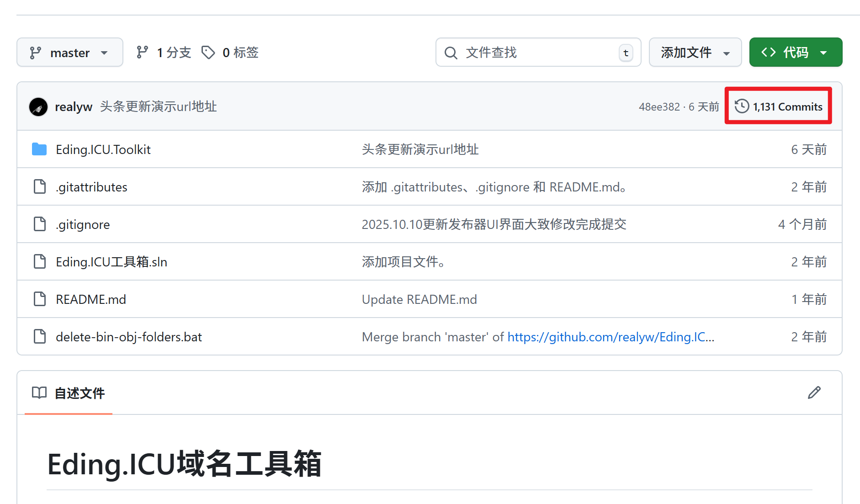The height and width of the screenshot is (504, 860).
Task: Click the Eding.ICU.Toolkit folder icon
Action: [x=39, y=149]
